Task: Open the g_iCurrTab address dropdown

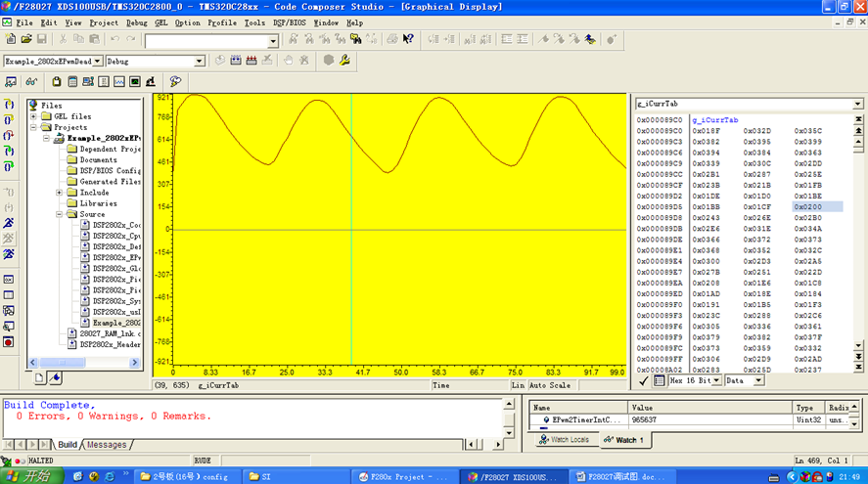Action: 857,104
